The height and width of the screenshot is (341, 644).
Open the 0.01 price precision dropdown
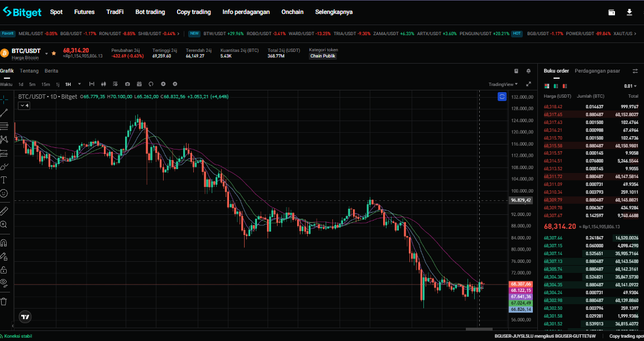tap(630, 86)
